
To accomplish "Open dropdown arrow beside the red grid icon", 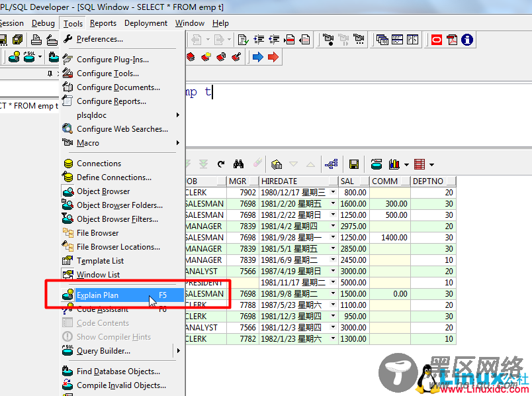I will pyautogui.click(x=431, y=165).
